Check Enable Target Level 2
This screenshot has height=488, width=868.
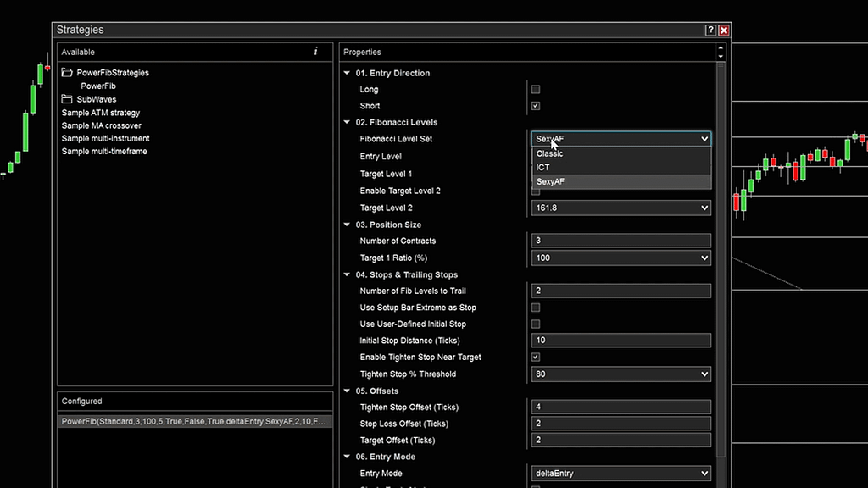(535, 191)
